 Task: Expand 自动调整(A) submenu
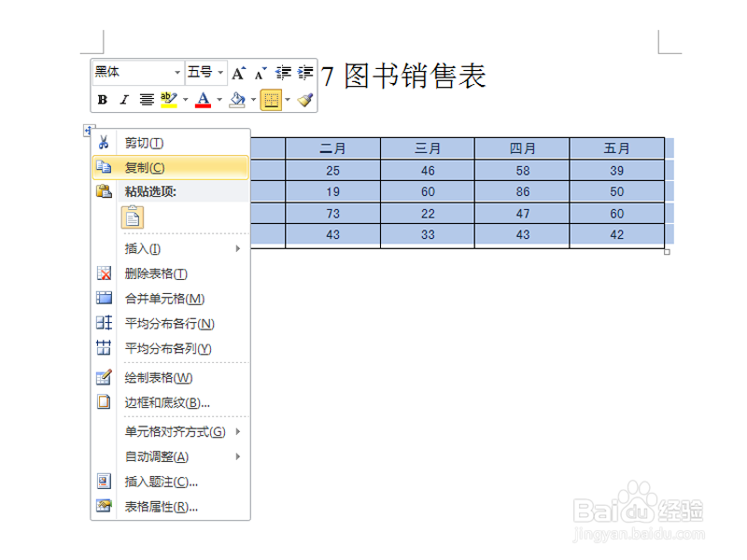pyautogui.click(x=171, y=456)
